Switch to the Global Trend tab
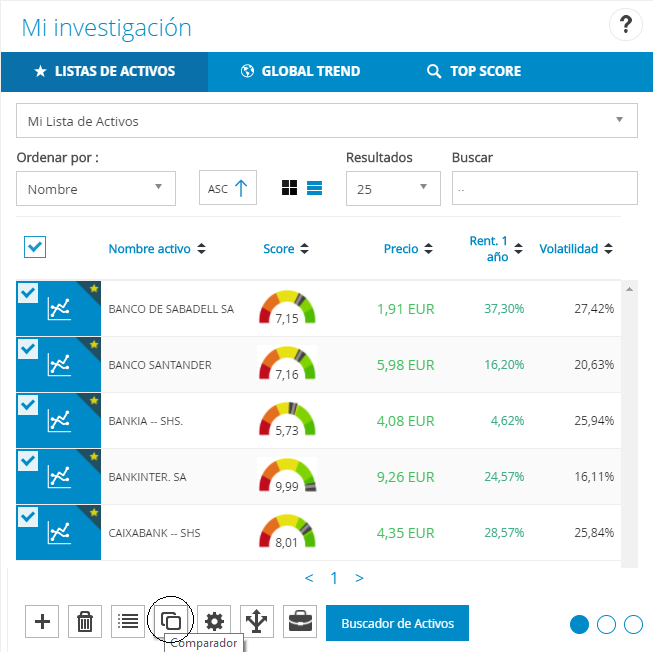Screen dimensions: 653x652 (300, 71)
